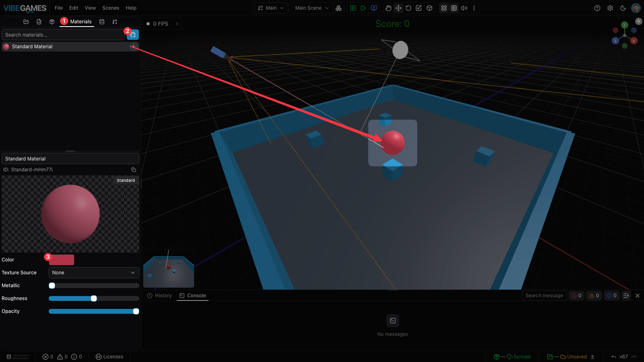Select the rotate tool

pyautogui.click(x=409, y=8)
